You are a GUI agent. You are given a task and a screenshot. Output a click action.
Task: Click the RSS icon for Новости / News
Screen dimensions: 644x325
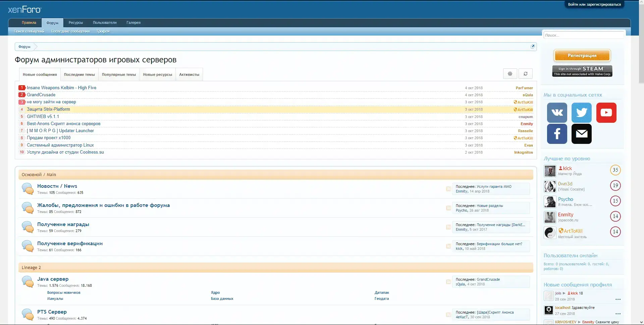tap(448, 189)
